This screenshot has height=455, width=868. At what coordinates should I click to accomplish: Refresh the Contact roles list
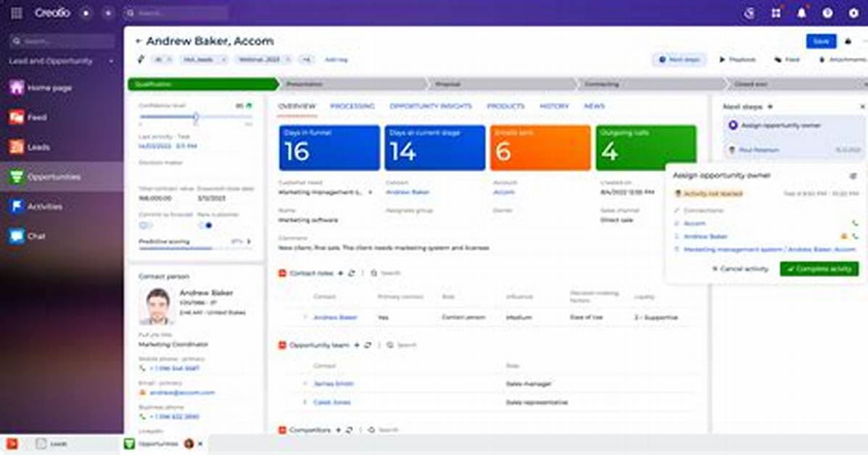click(x=352, y=273)
